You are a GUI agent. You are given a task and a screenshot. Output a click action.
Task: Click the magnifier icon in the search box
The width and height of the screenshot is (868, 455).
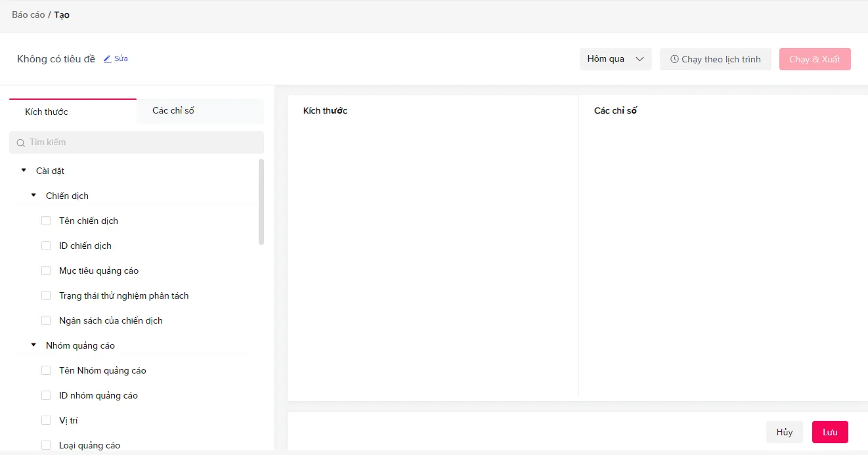[x=21, y=142]
